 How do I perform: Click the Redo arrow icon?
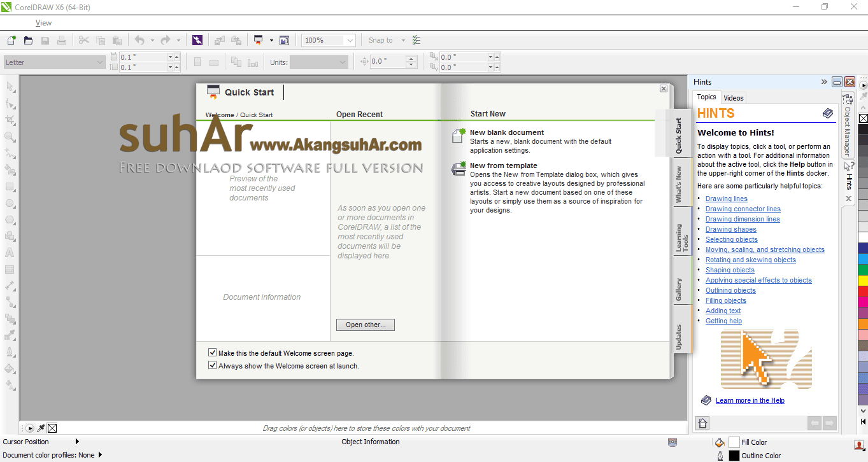[x=166, y=40]
